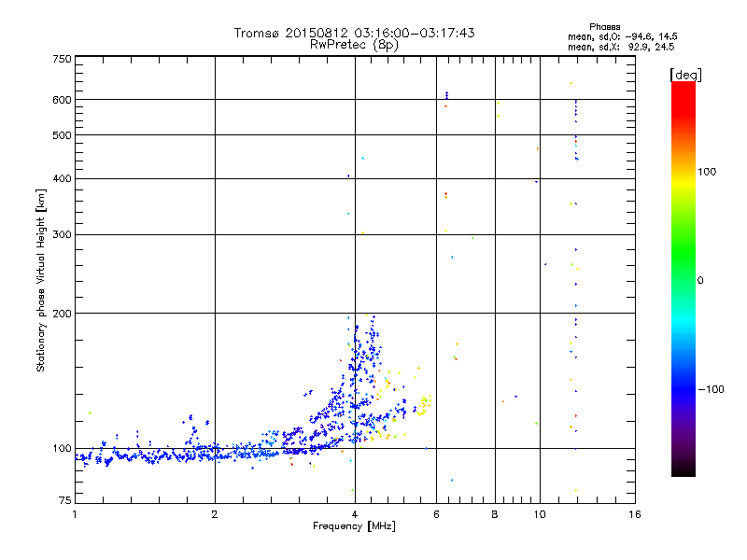This screenshot has width=747, height=560.
Task: Click the 'Phases' heading text
Action: click(x=604, y=27)
